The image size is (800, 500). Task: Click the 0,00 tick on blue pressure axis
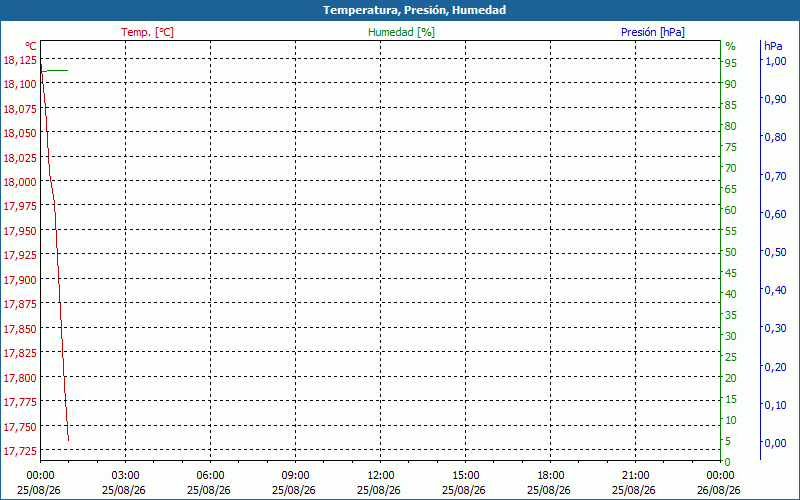tap(776, 443)
